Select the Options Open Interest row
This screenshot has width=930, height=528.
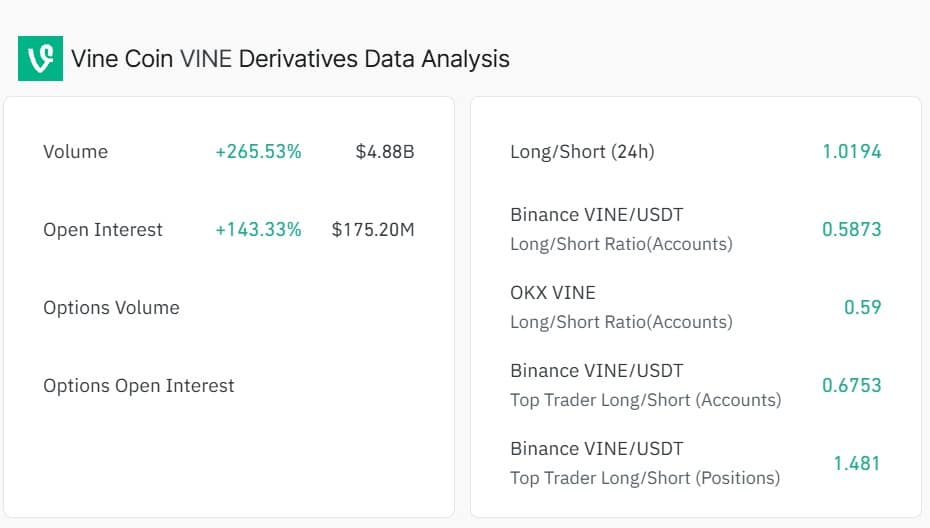(x=139, y=386)
